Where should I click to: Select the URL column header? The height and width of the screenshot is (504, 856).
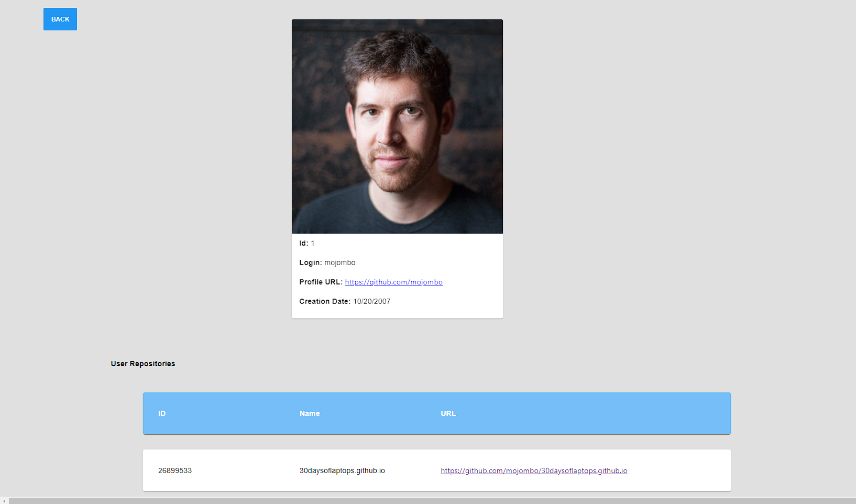[448, 413]
